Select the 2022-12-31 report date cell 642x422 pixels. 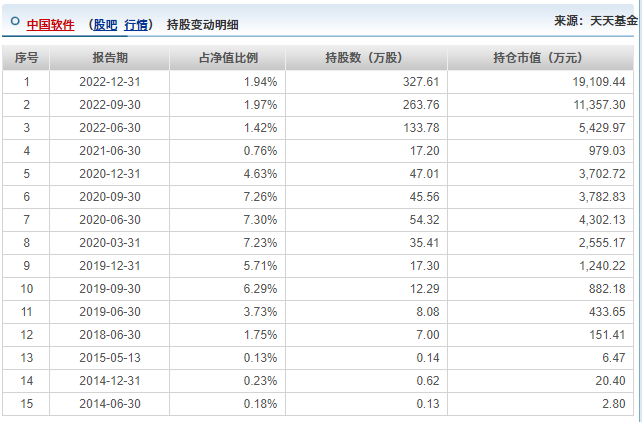tap(109, 81)
